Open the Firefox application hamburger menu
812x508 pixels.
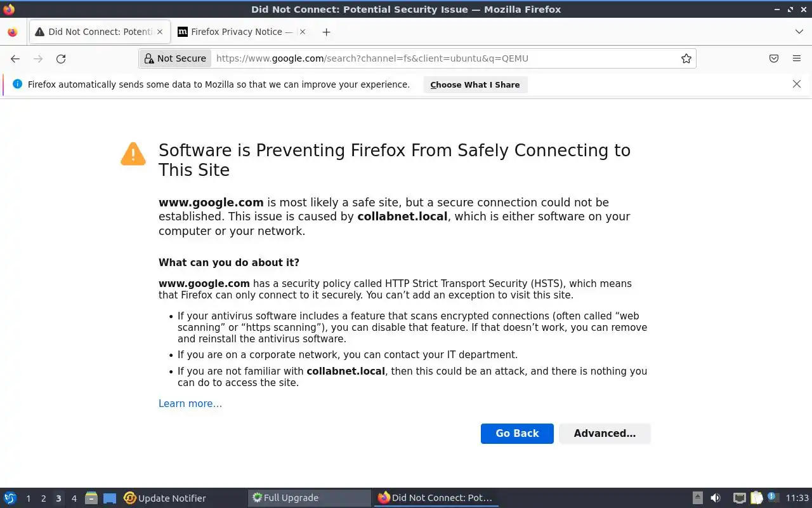tap(797, 58)
